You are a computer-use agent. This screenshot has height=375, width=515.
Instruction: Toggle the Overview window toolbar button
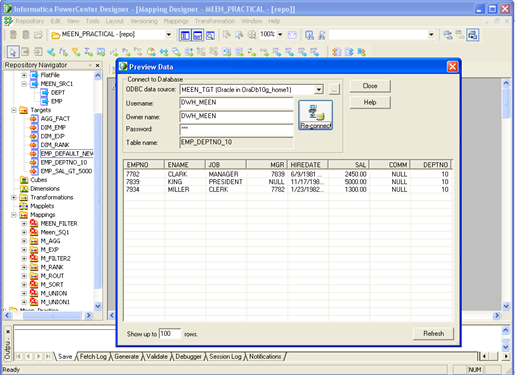[x=210, y=35]
